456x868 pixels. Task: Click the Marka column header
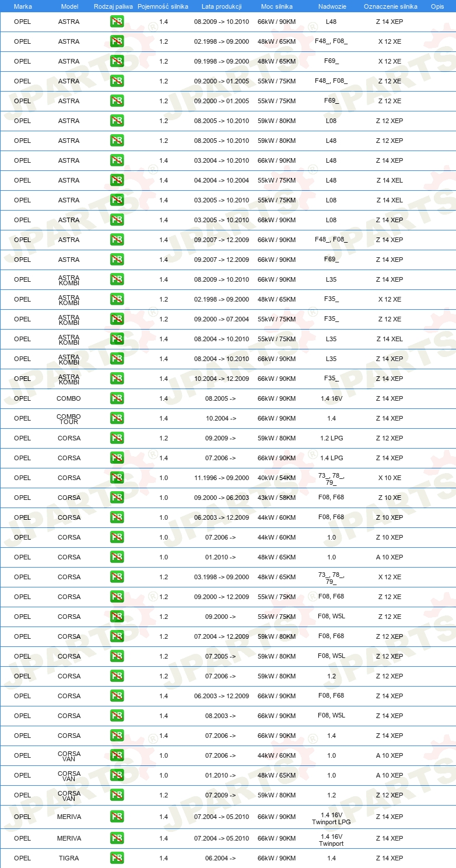pyautogui.click(x=23, y=6)
